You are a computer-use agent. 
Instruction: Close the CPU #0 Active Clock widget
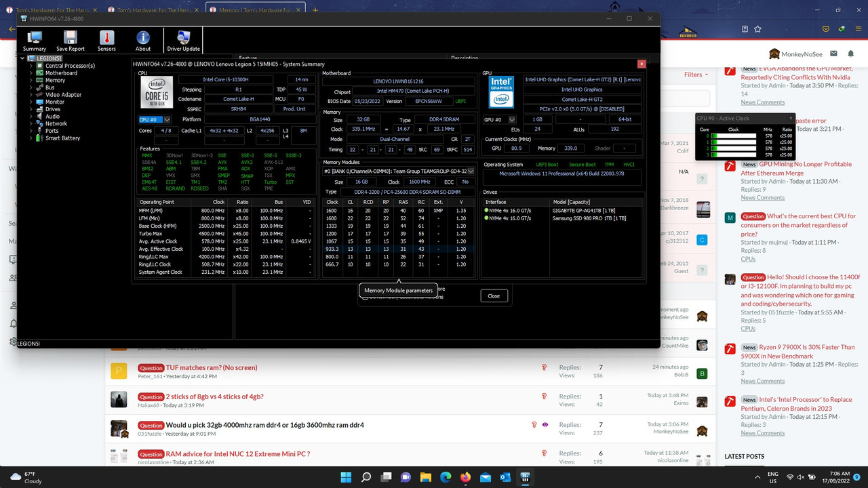pos(791,118)
